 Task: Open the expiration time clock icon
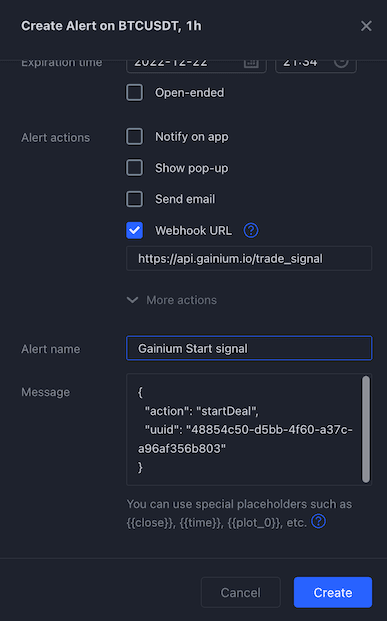pyautogui.click(x=341, y=63)
